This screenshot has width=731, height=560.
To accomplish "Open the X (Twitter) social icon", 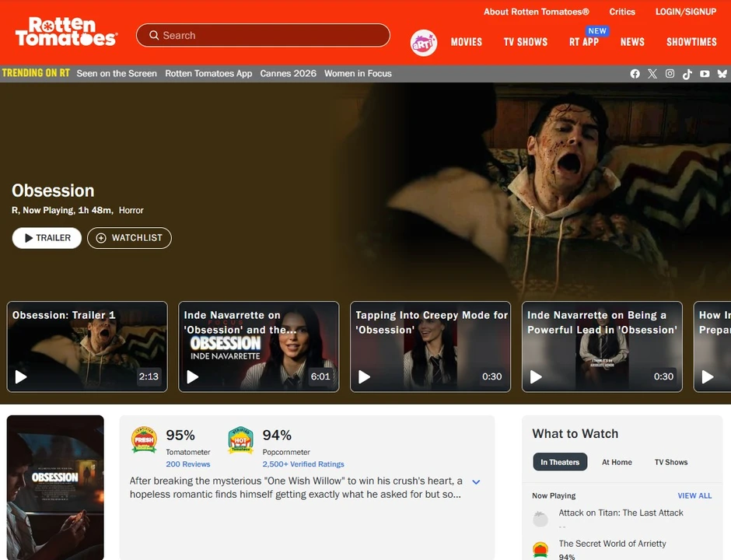I will pyautogui.click(x=652, y=74).
